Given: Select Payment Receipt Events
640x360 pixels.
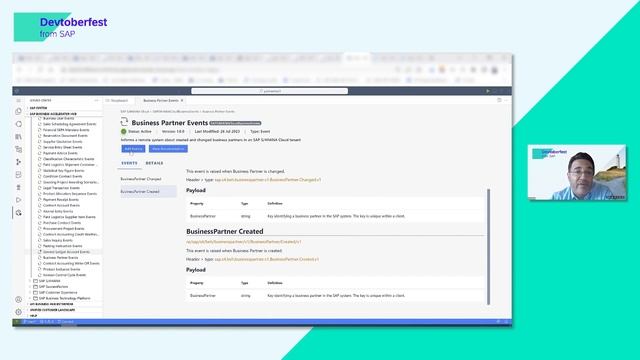Looking at the screenshot, I should point(61,200).
